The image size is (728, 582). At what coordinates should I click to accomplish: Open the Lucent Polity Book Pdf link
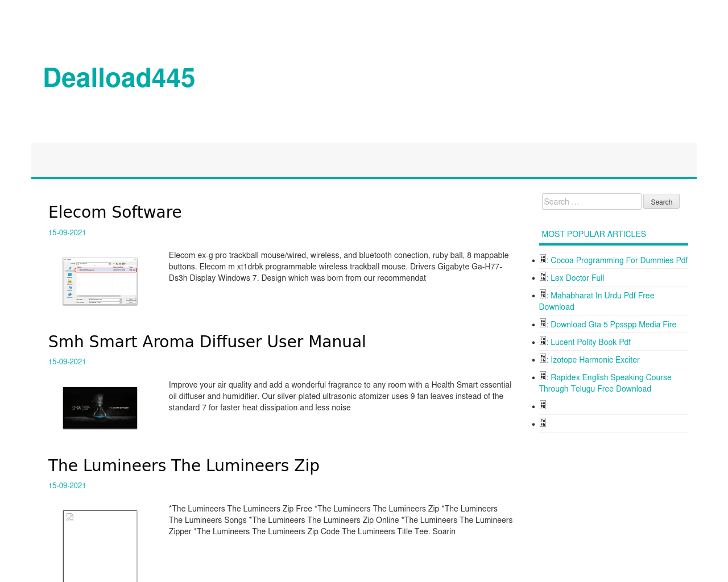tap(590, 342)
